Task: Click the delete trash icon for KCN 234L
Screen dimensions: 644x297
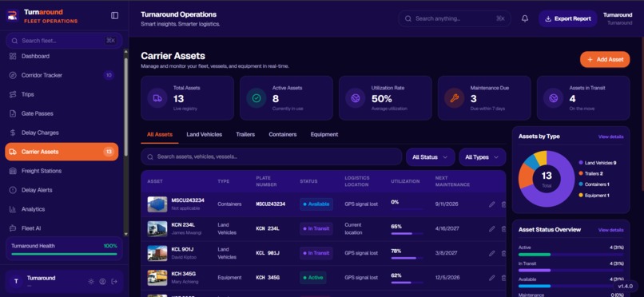Action: (x=503, y=229)
